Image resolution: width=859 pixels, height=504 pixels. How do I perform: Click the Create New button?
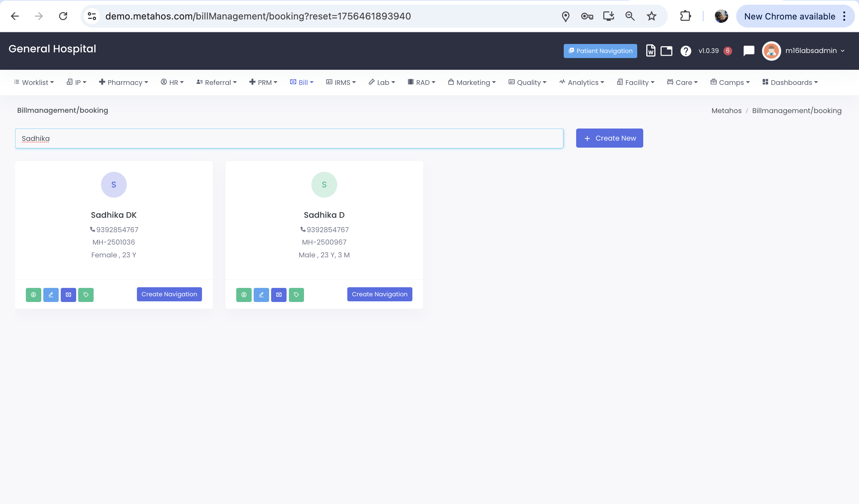tap(609, 138)
